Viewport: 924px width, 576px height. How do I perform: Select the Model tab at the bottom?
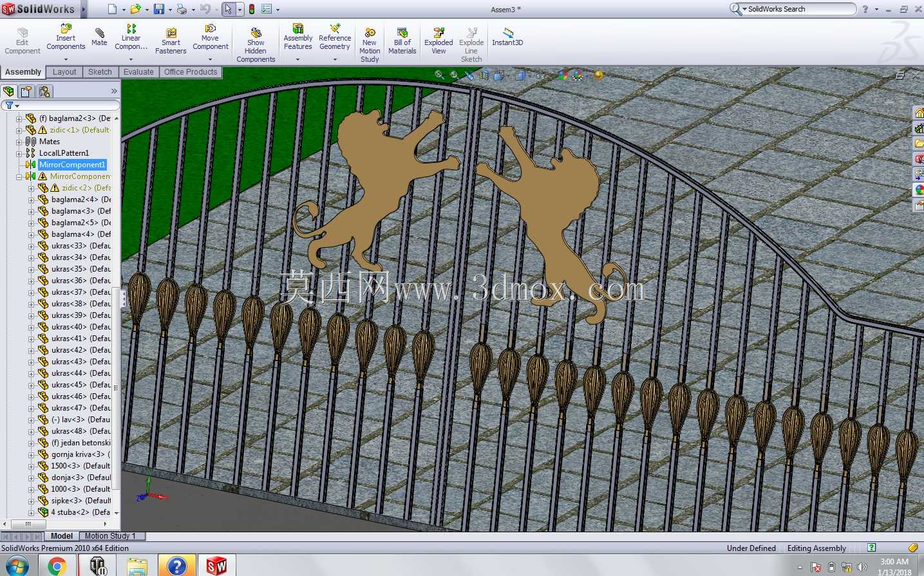point(62,536)
